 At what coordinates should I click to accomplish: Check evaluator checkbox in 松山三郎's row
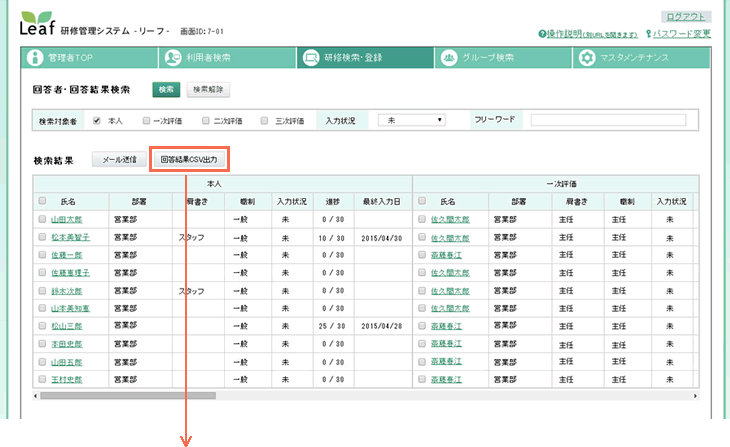point(422,325)
